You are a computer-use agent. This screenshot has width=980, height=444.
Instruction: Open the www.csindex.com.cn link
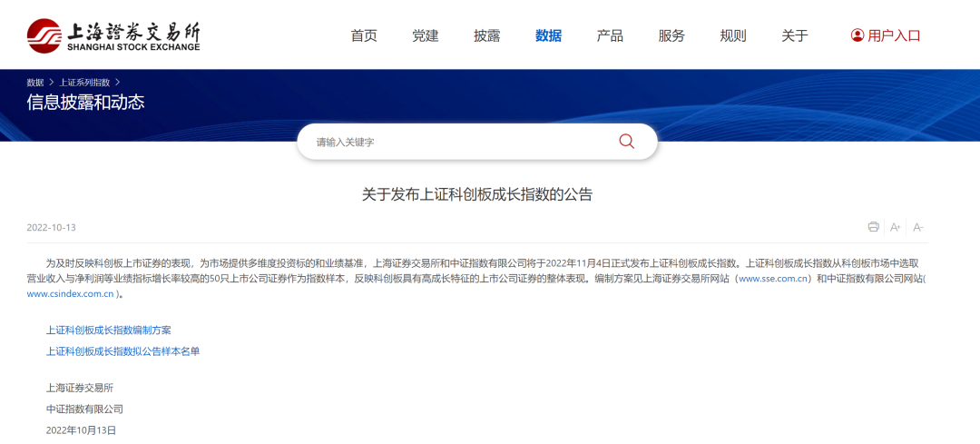click(70, 294)
